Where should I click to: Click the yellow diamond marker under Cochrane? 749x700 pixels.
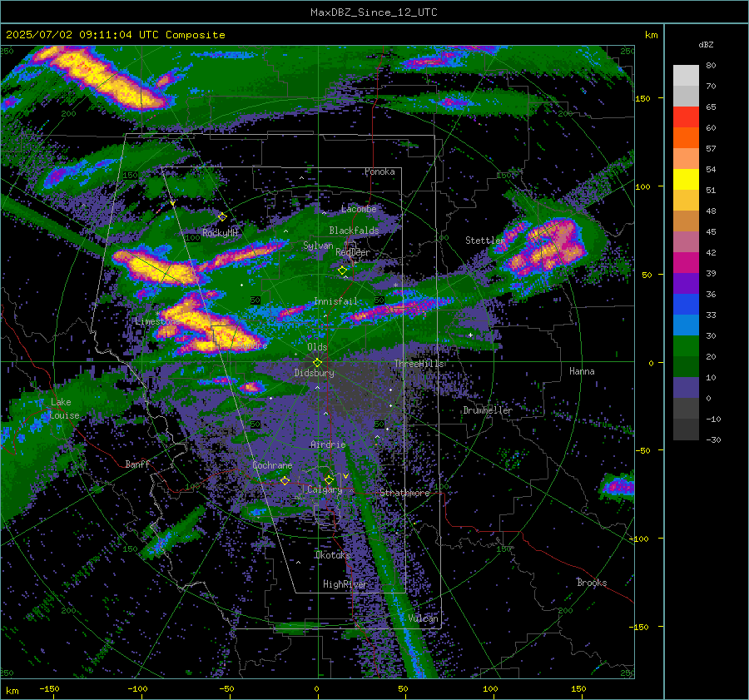285,480
